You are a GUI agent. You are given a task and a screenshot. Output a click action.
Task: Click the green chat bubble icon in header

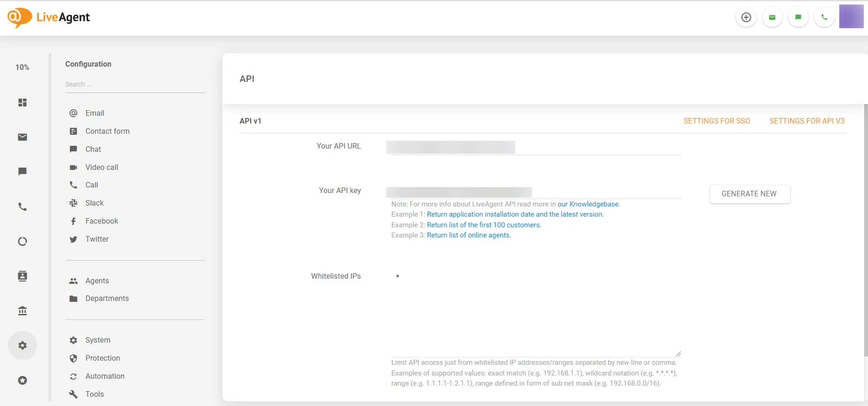tap(798, 17)
